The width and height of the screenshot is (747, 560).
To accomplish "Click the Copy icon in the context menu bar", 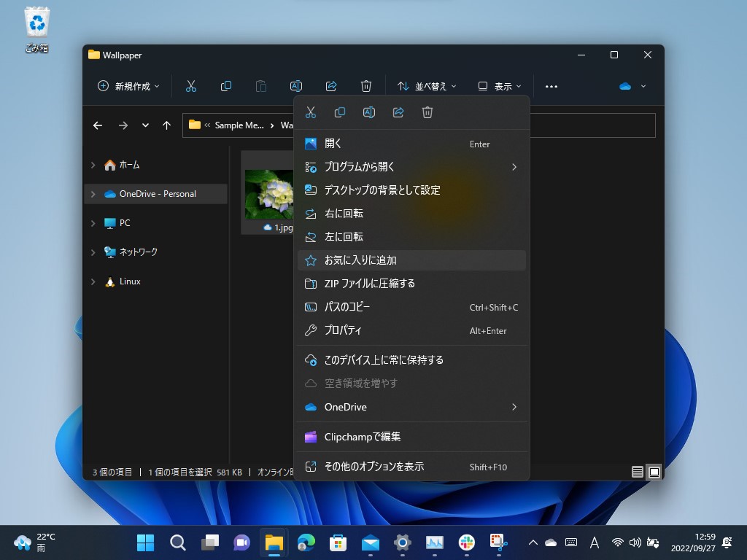I will 339,112.
